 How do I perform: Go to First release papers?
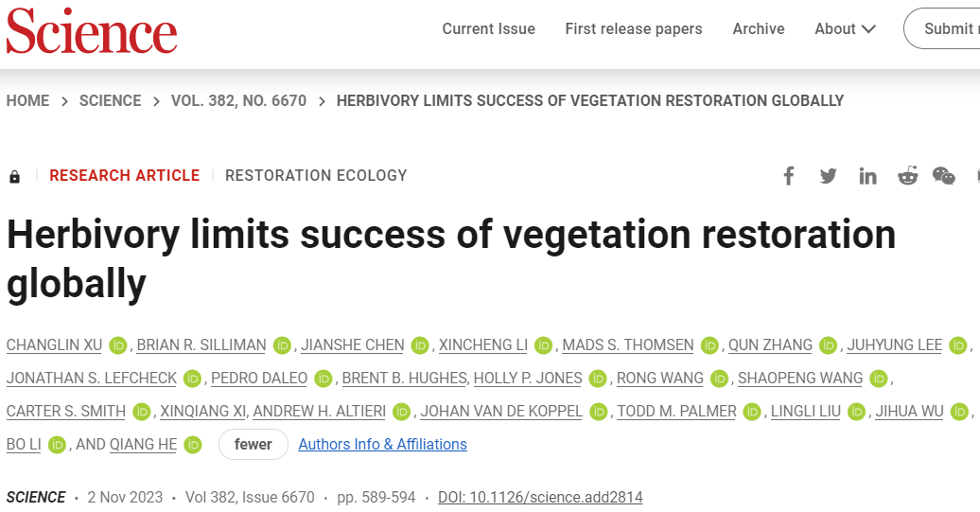pos(634,28)
